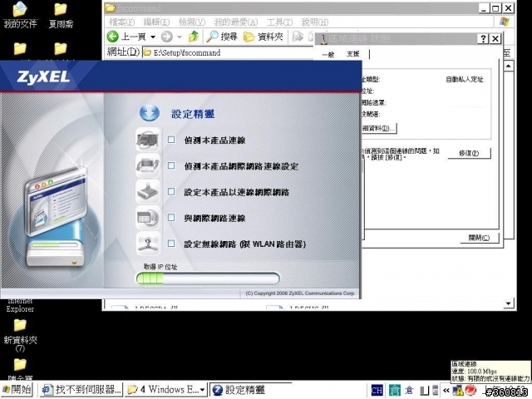
Task: Select the 夏雨喬 desktop folder
Action: pyautogui.click(x=61, y=15)
